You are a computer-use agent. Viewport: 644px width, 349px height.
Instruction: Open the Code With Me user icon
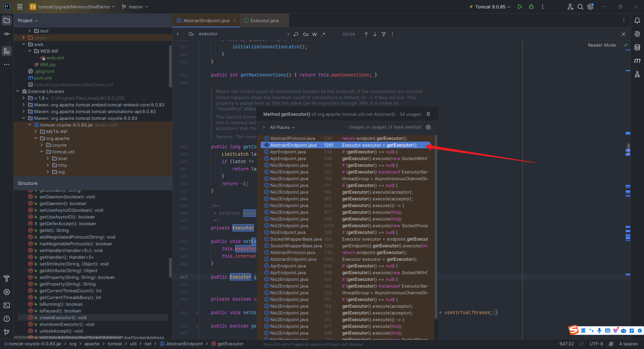point(570,7)
